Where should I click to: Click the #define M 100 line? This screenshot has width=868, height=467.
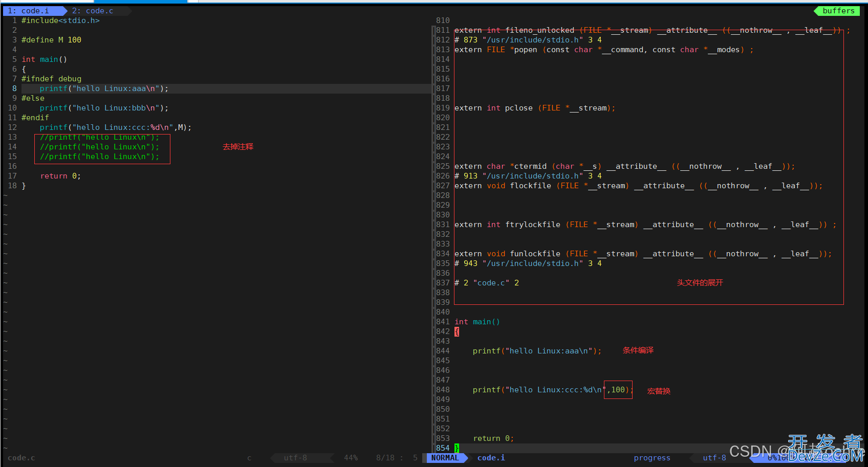(51, 40)
